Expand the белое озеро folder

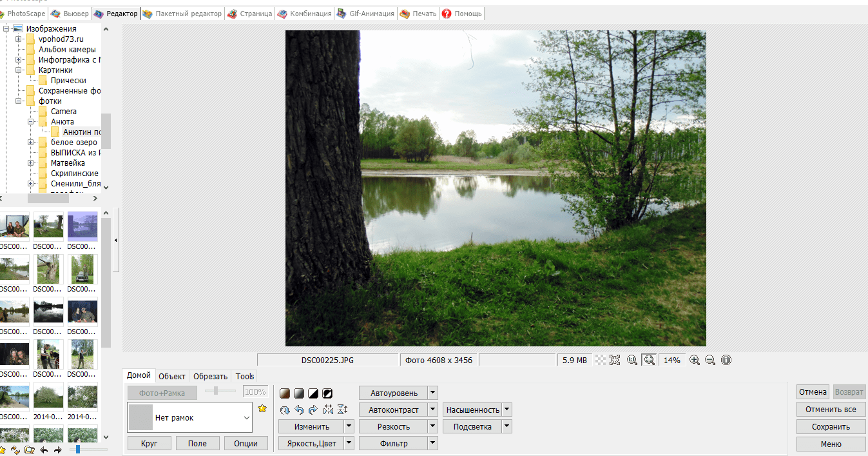(x=31, y=143)
